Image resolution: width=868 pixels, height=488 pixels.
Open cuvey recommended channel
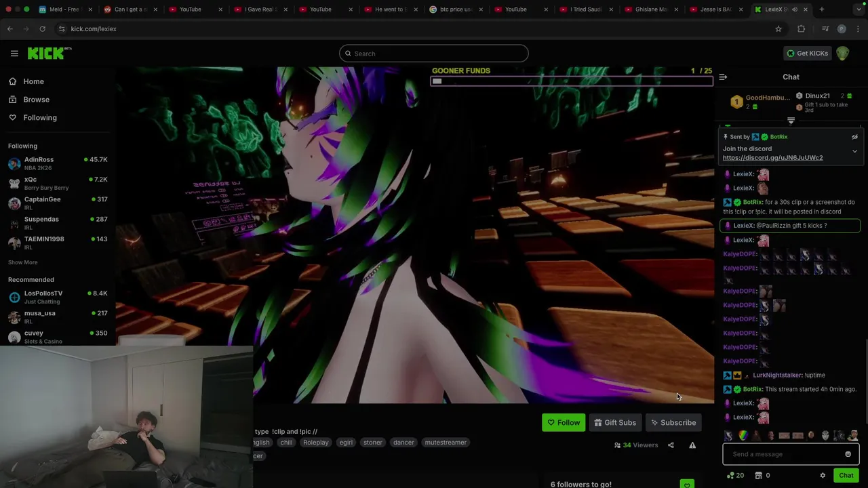58,337
